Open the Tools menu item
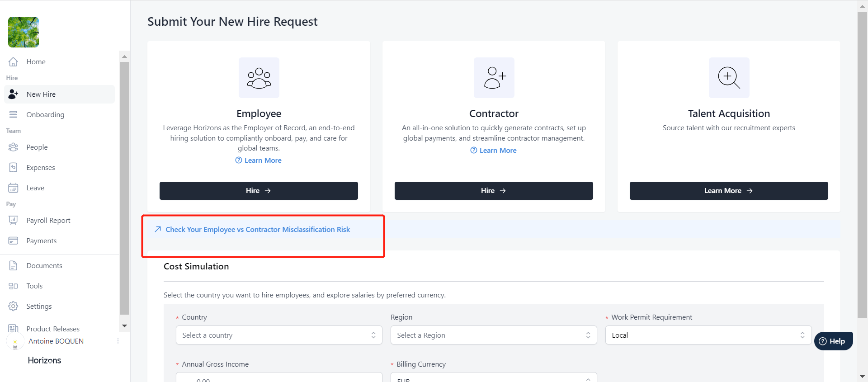The height and width of the screenshot is (382, 868). [60, 286]
